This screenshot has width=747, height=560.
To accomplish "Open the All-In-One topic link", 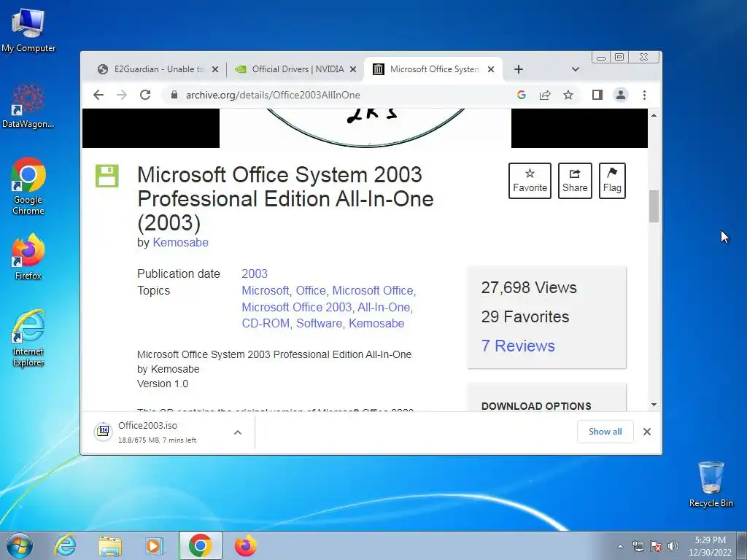I will 384,307.
